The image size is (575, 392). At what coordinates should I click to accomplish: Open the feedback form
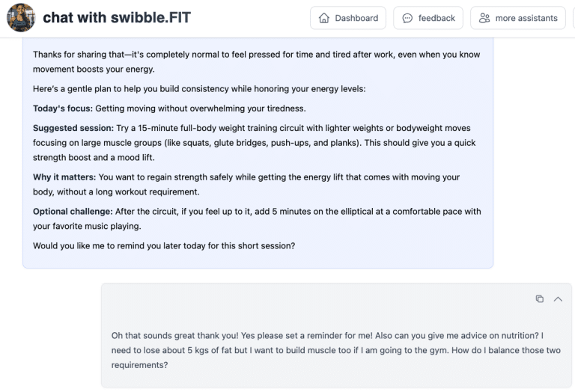428,18
